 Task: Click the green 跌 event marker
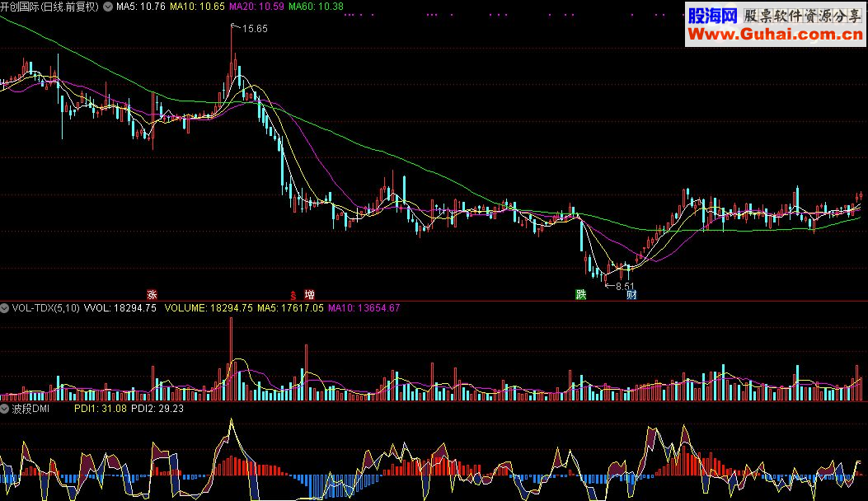pyautogui.click(x=580, y=294)
